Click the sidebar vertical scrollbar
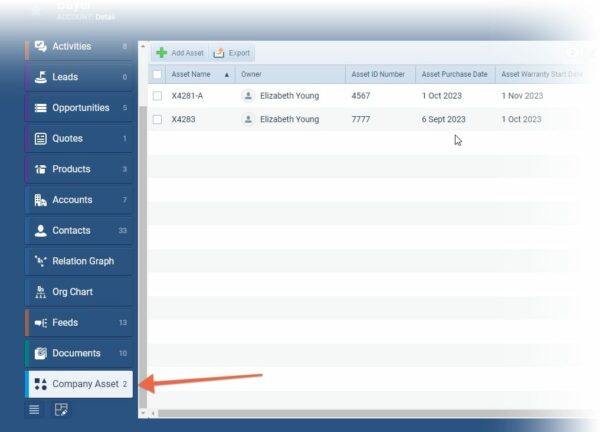600x432 pixels. 143,256
